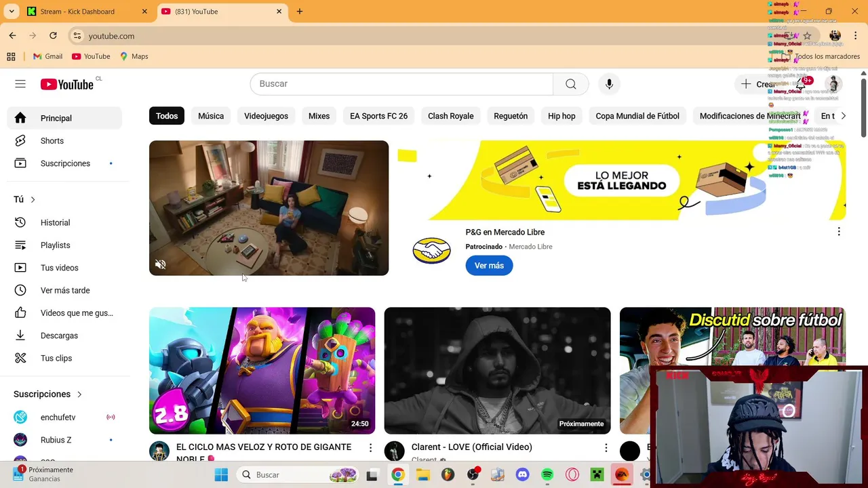Click the YouTube logo

pos(66,84)
